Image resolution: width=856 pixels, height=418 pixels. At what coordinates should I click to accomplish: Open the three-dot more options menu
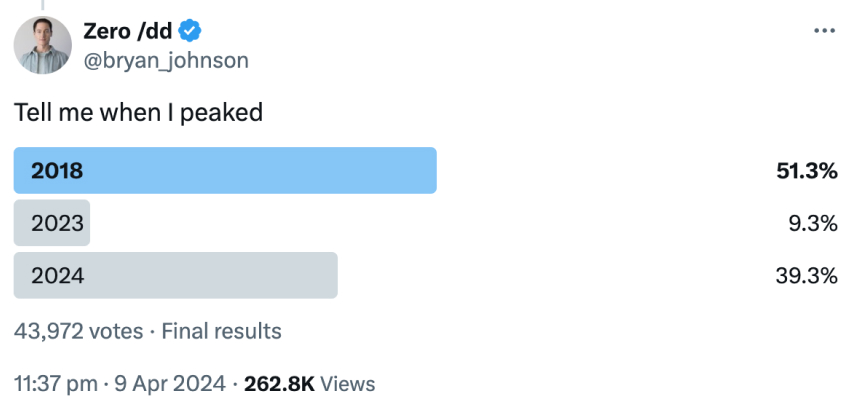coord(824,31)
